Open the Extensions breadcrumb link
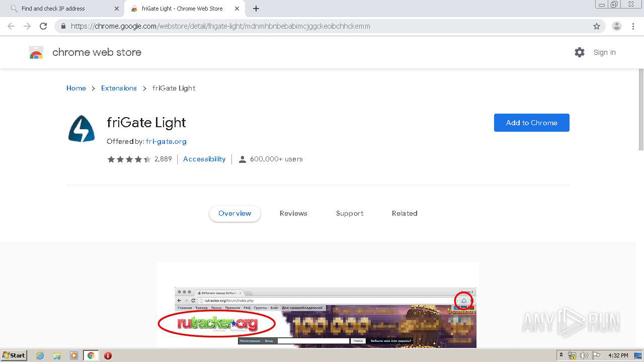 (x=119, y=88)
